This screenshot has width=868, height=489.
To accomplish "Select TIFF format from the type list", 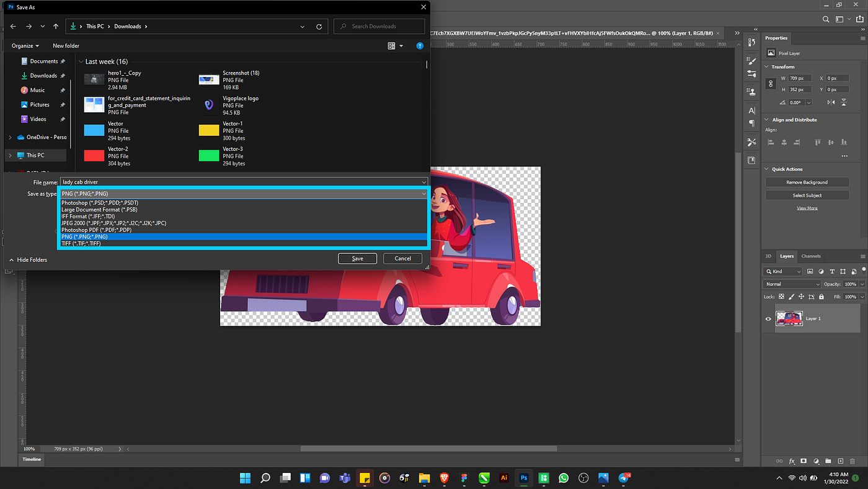I will 243,243.
